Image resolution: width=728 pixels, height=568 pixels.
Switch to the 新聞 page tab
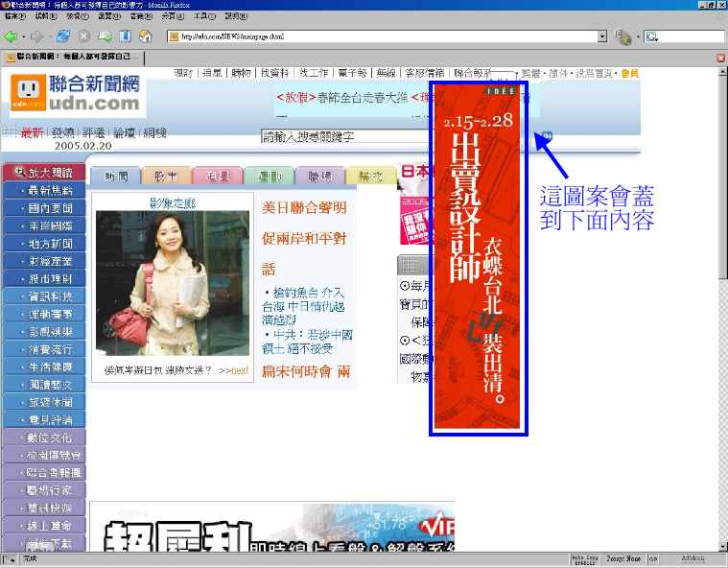coord(116,176)
